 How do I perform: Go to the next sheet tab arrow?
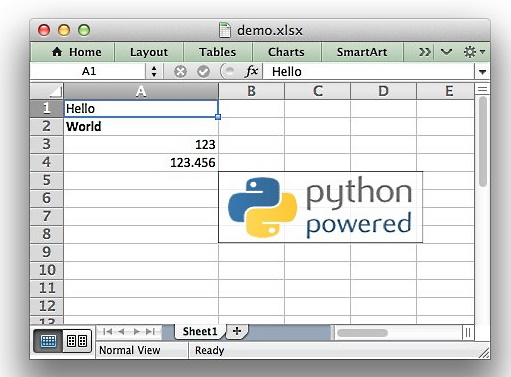[x=136, y=331]
